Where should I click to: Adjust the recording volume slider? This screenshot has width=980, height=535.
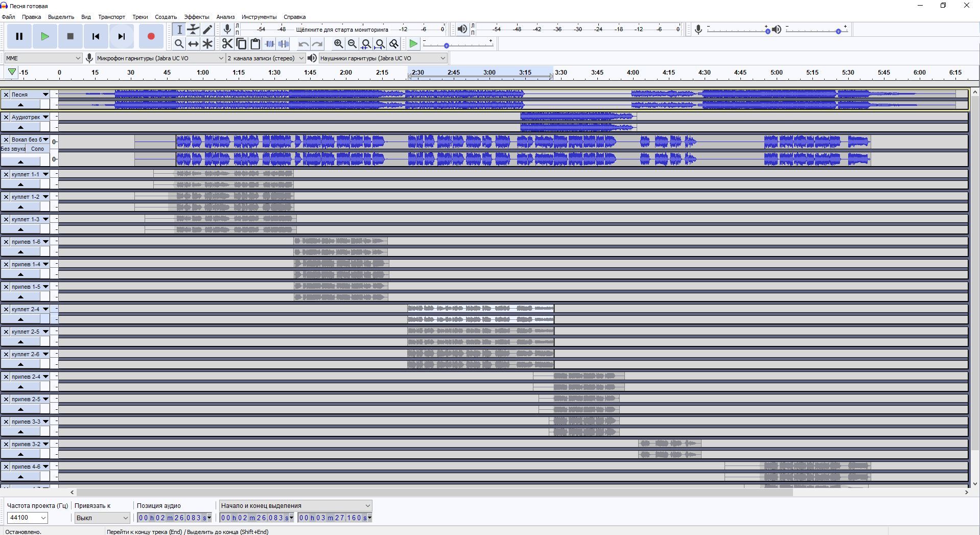(737, 31)
